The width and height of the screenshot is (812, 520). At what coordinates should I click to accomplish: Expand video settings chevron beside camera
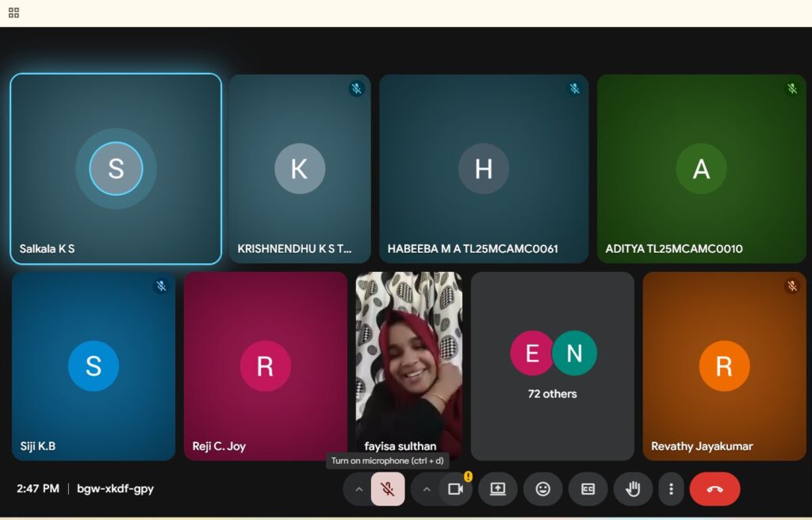pyautogui.click(x=427, y=489)
